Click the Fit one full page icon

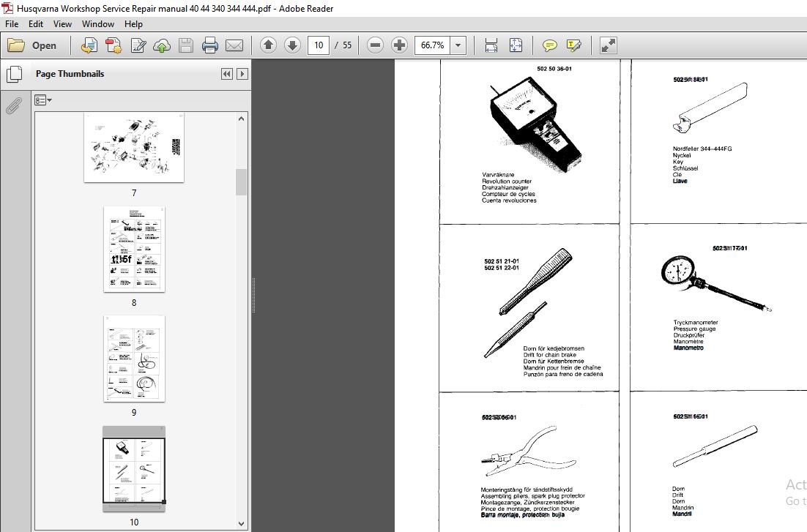[x=516, y=45]
